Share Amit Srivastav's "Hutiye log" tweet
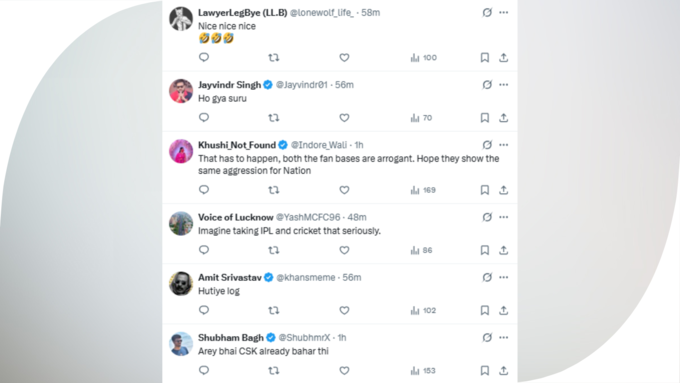The image size is (680, 383). [503, 311]
